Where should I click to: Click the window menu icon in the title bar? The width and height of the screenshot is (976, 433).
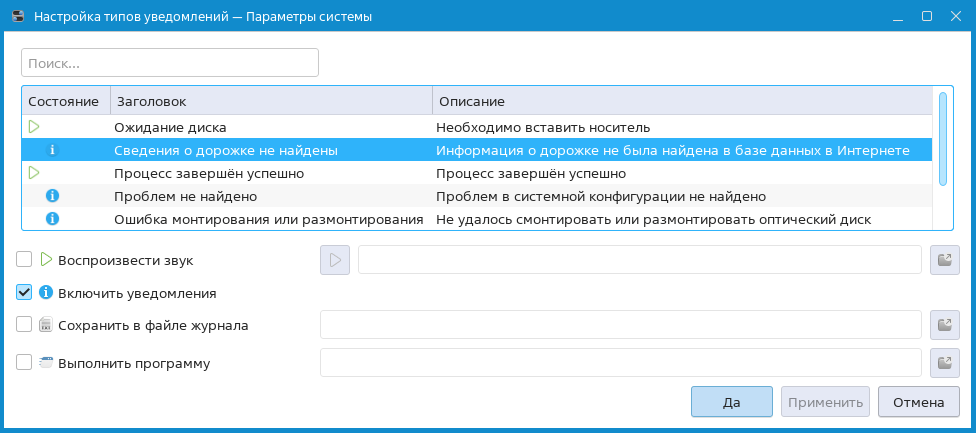pos(17,17)
